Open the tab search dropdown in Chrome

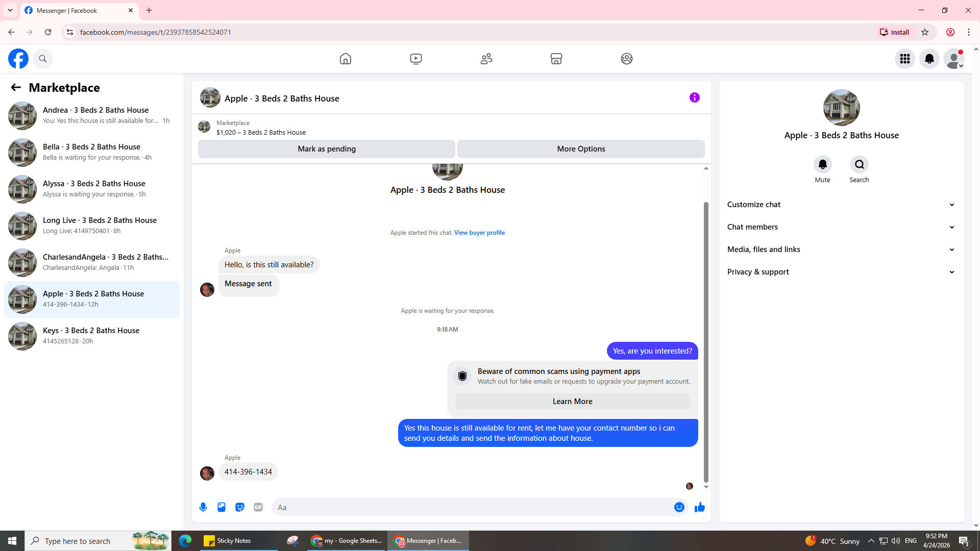click(x=10, y=10)
